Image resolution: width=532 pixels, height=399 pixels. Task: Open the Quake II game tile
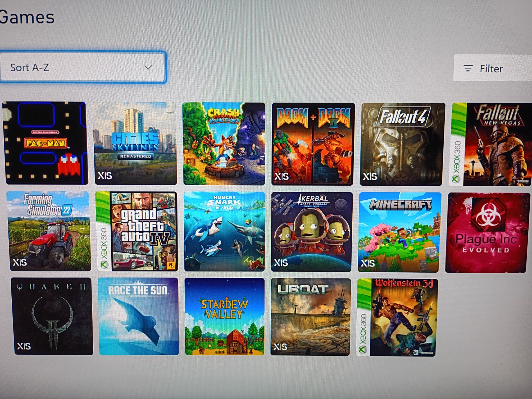click(x=52, y=316)
